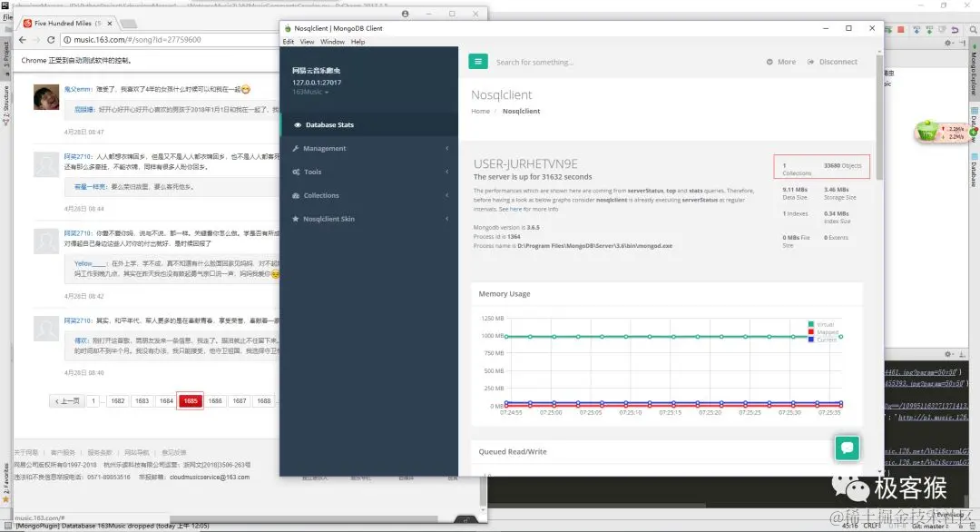Open the 客户服务 footer link
The height and width of the screenshot is (532, 980).
click(x=63, y=452)
